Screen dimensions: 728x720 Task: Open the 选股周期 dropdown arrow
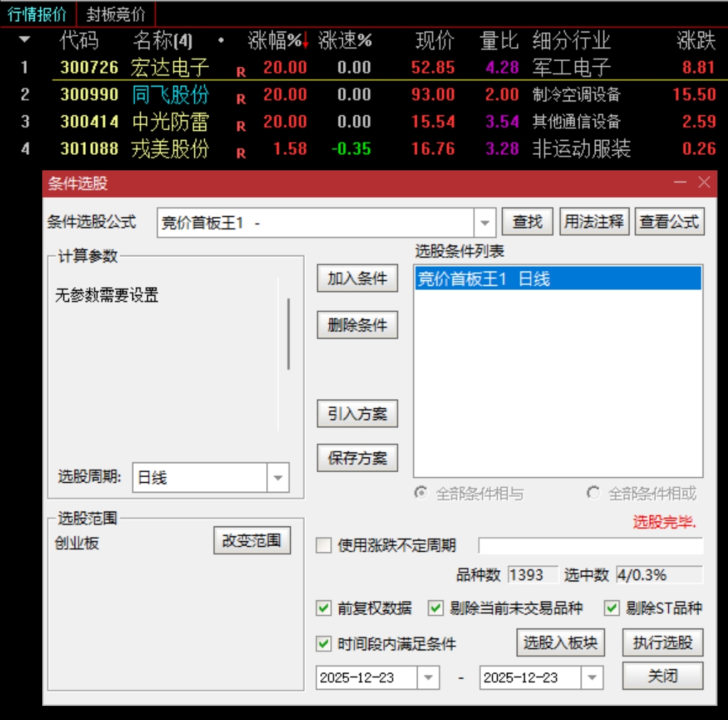[x=277, y=477]
